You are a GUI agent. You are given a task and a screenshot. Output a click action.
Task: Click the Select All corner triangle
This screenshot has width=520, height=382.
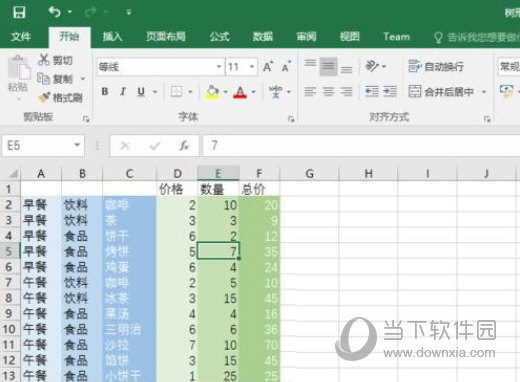point(13,173)
